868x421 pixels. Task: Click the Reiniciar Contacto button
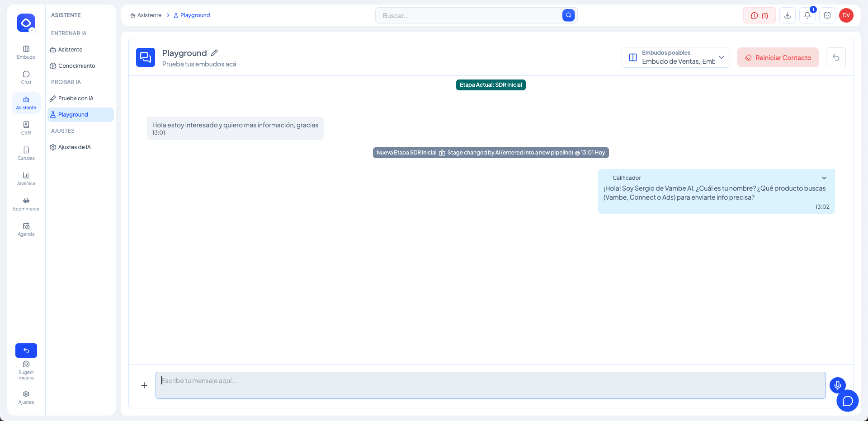(778, 57)
